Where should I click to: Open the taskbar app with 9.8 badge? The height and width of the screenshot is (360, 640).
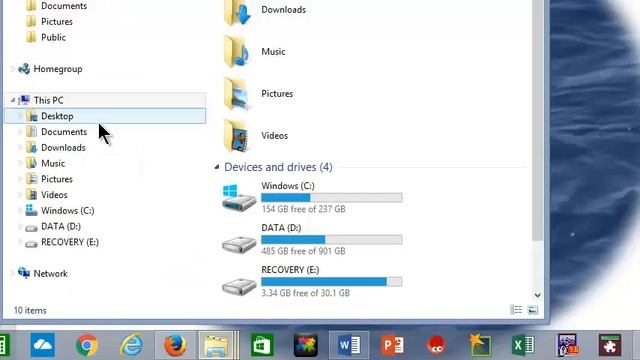pos(567,345)
